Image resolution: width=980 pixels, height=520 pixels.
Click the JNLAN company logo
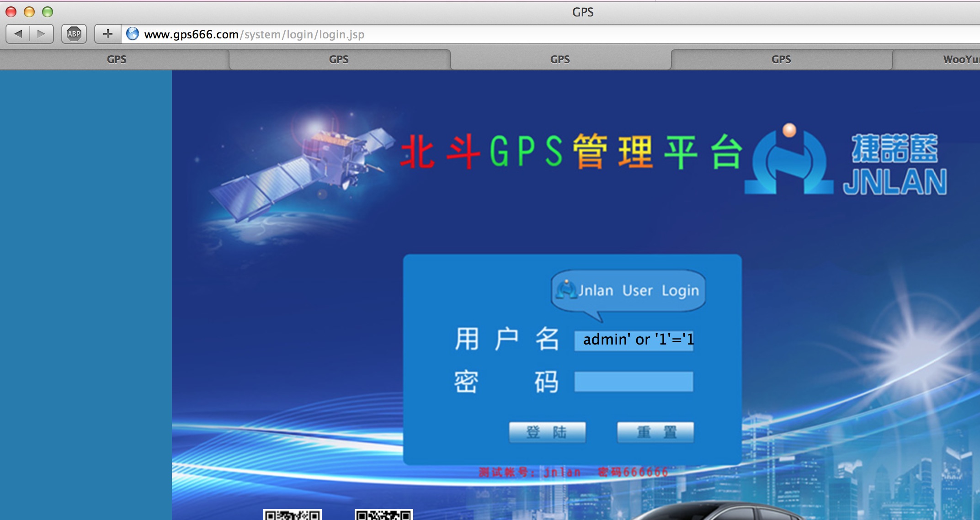pyautogui.click(x=846, y=160)
